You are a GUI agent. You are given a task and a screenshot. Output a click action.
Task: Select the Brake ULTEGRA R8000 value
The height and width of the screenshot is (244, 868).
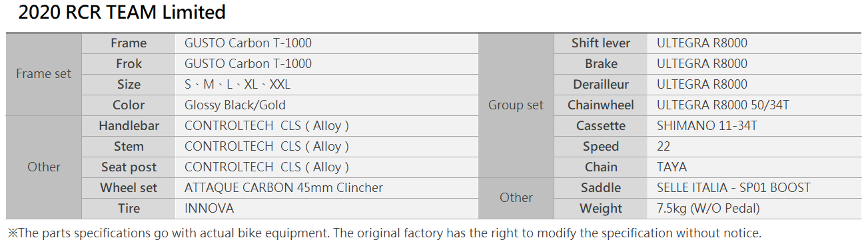coord(702,64)
